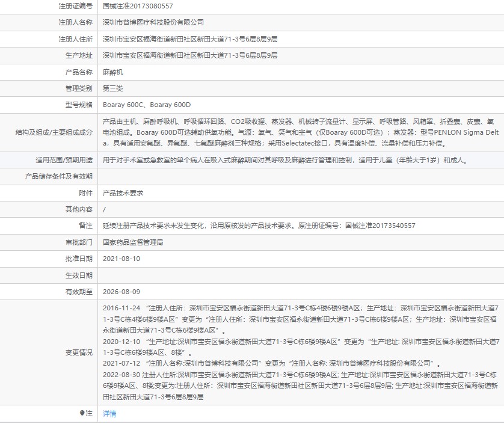Click the expiry date 2026-08-09
The width and height of the screenshot is (504, 424).
click(121, 292)
